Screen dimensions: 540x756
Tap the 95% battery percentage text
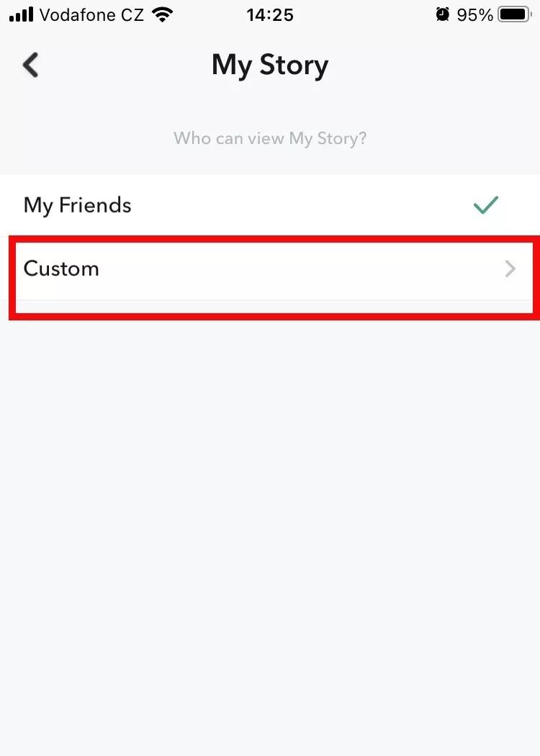(x=475, y=14)
